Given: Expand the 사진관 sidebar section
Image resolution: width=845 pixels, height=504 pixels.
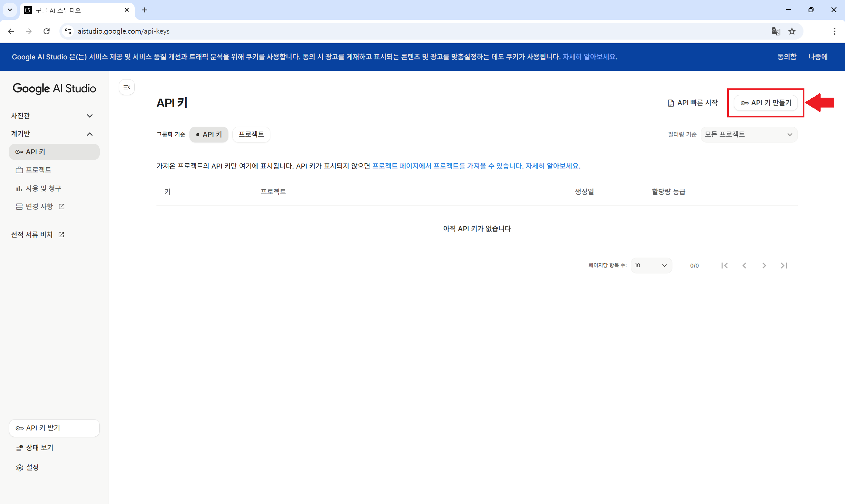Looking at the screenshot, I should [x=90, y=116].
